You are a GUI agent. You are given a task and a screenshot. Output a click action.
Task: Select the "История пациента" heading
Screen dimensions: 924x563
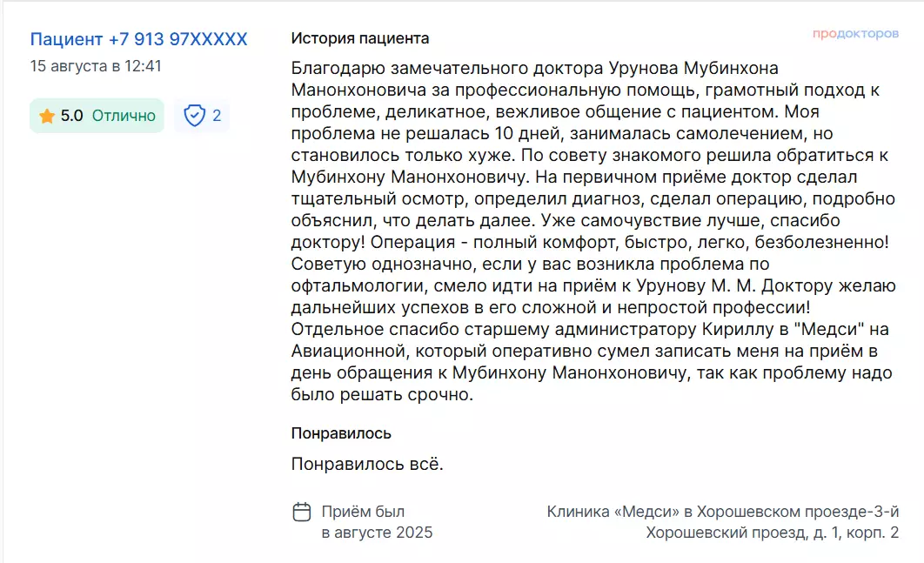click(359, 38)
